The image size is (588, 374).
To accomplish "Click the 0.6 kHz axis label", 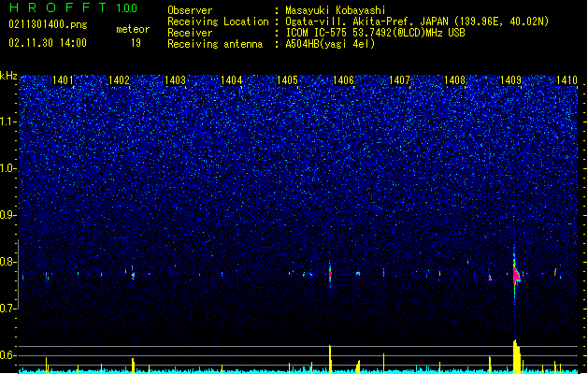I will (x=8, y=355).
